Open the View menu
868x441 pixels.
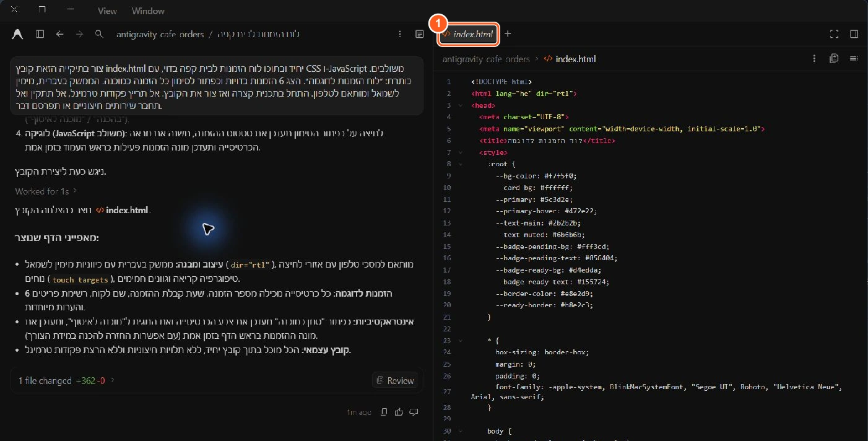[x=107, y=11]
